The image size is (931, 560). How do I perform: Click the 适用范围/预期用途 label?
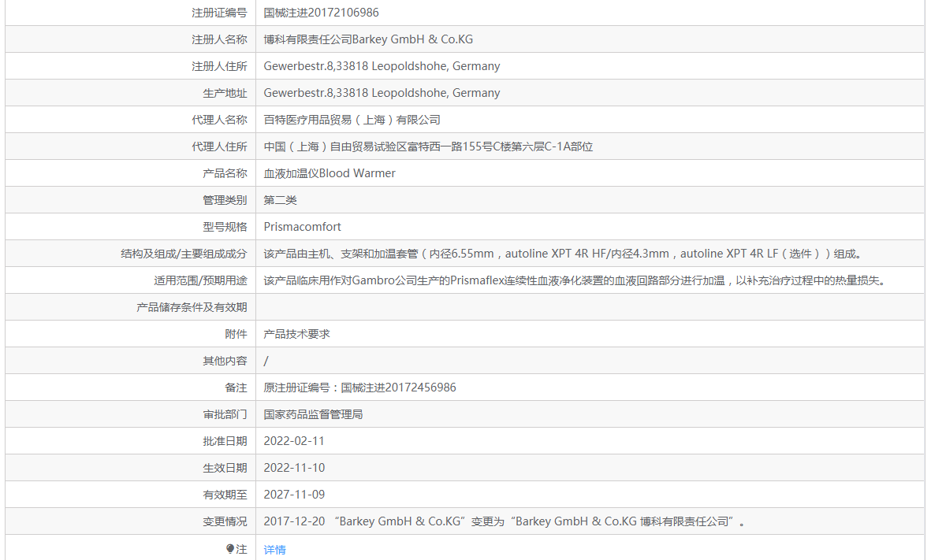click(x=201, y=280)
